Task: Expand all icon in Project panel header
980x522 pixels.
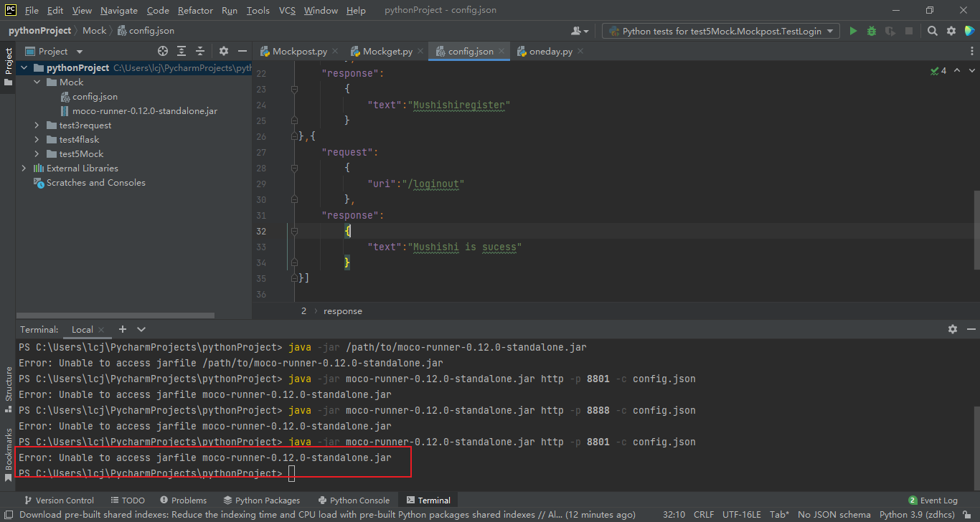Action: click(182, 51)
